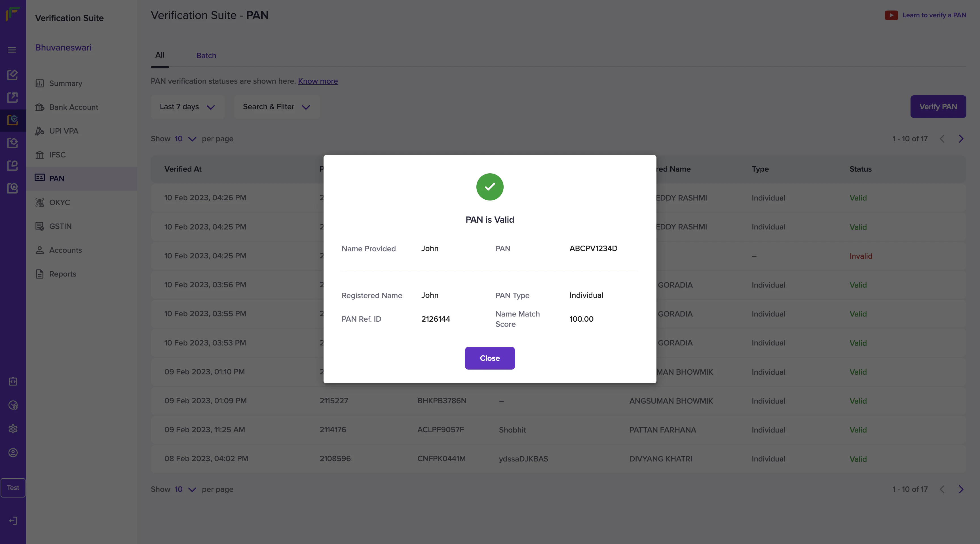Close the PAN is Valid dialog
This screenshot has height=544, width=980.
pos(490,358)
